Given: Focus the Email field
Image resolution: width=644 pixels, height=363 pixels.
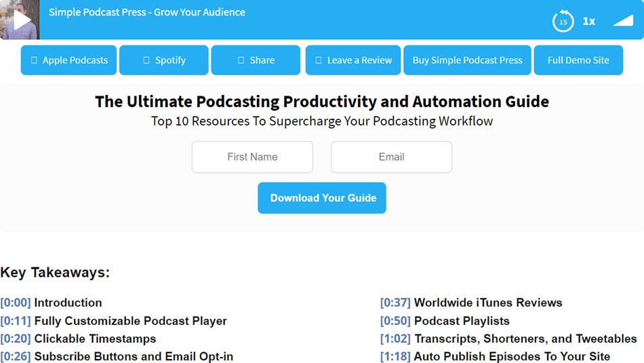Looking at the screenshot, I should click(x=391, y=157).
